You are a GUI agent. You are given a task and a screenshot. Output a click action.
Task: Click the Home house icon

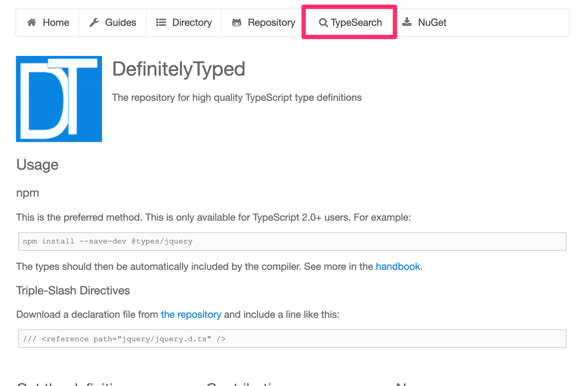click(31, 23)
